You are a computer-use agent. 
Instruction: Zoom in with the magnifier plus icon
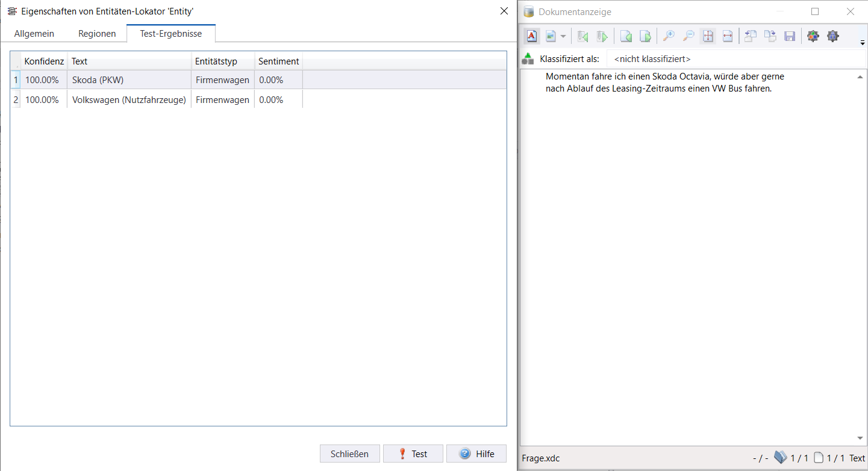[x=669, y=37]
